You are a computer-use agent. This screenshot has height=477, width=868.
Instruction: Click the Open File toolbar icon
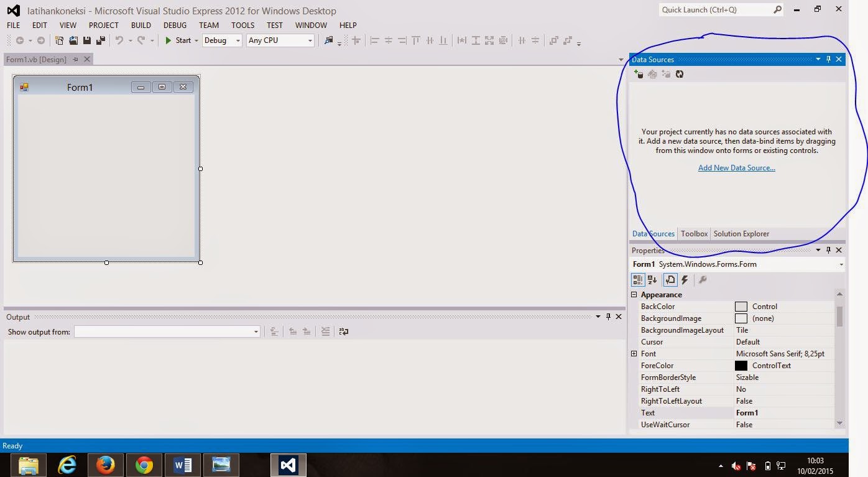(73, 40)
